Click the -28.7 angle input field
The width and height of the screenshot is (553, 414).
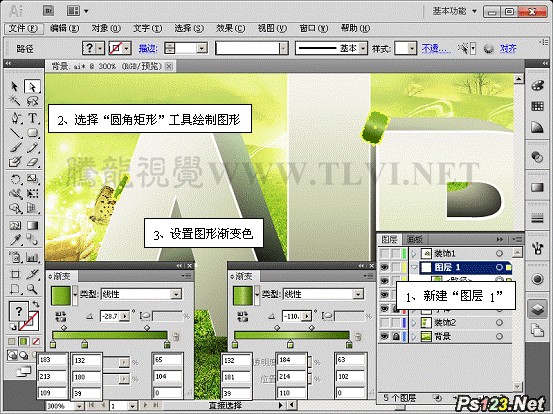coord(110,316)
